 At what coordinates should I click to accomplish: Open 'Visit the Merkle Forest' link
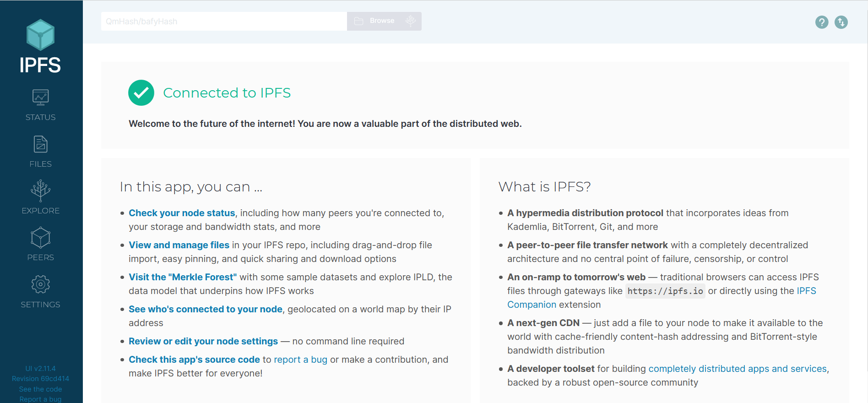coord(182,277)
